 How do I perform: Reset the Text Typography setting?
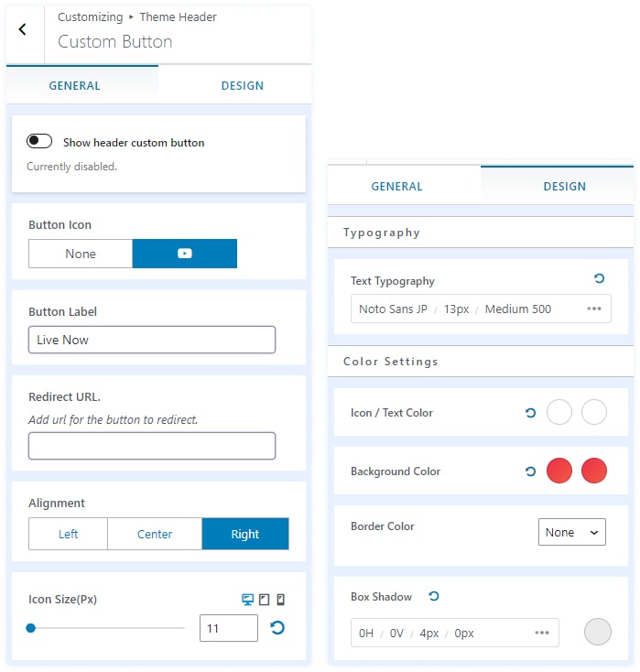(x=599, y=278)
